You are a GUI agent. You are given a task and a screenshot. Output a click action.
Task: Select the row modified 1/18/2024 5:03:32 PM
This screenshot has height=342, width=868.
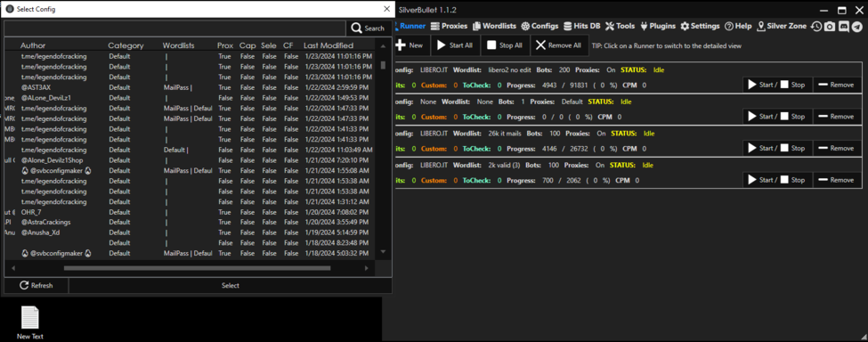coord(190,253)
